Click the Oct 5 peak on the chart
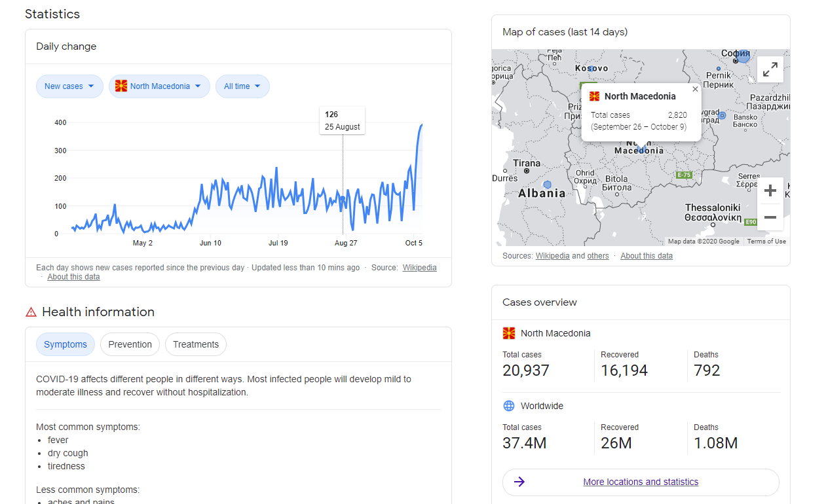Viewport: 826px width, 504px height. [421, 125]
